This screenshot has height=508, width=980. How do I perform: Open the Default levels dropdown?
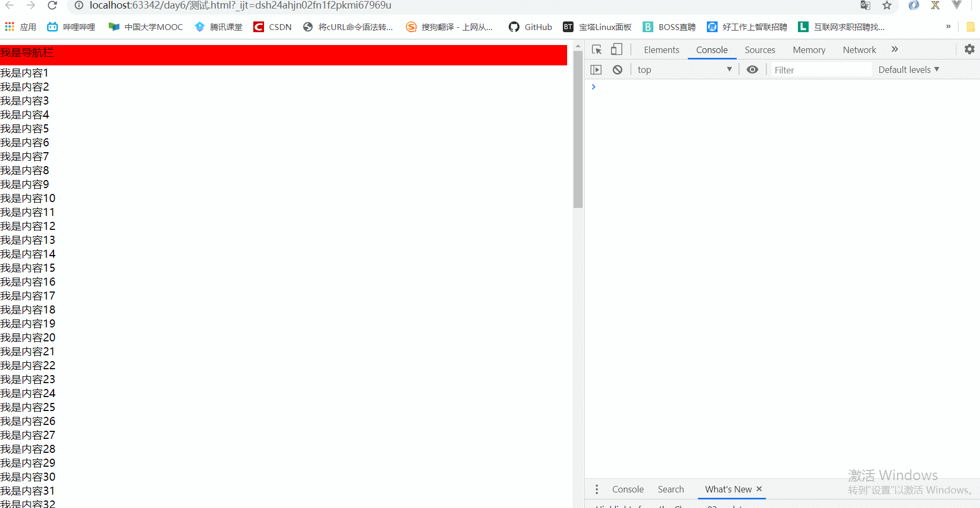[x=909, y=70]
